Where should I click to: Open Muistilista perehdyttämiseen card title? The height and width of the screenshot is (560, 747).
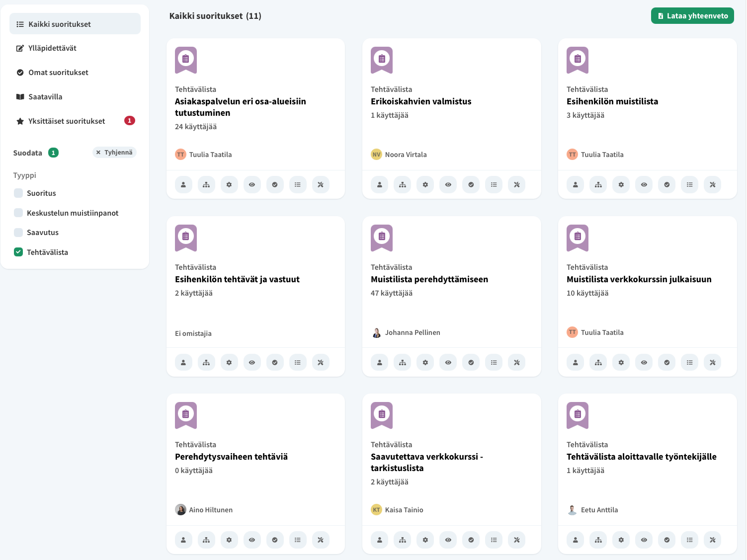429,279
